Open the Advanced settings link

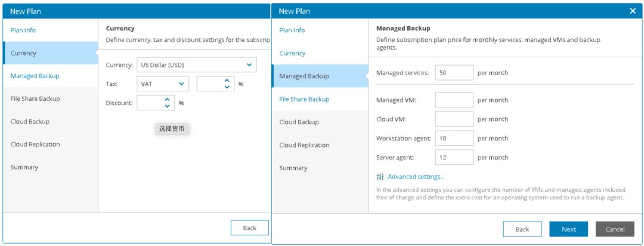click(416, 177)
